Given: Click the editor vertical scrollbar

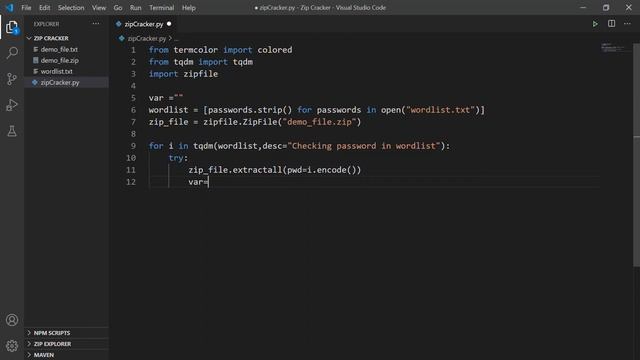Looking at the screenshot, I should pos(636,155).
